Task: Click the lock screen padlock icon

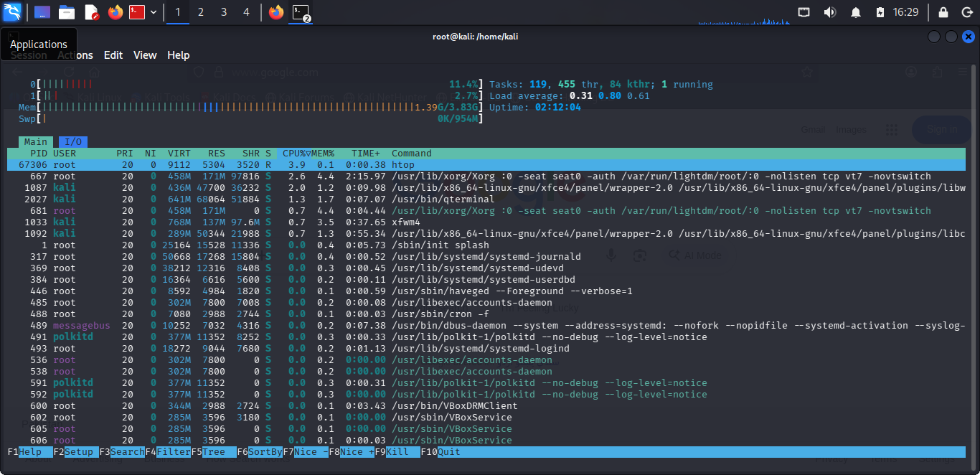Action: (x=943, y=12)
